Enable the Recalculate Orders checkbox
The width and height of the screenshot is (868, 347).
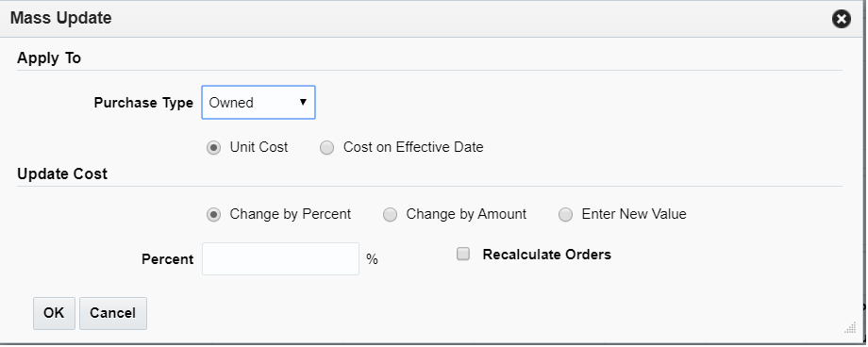[463, 254]
